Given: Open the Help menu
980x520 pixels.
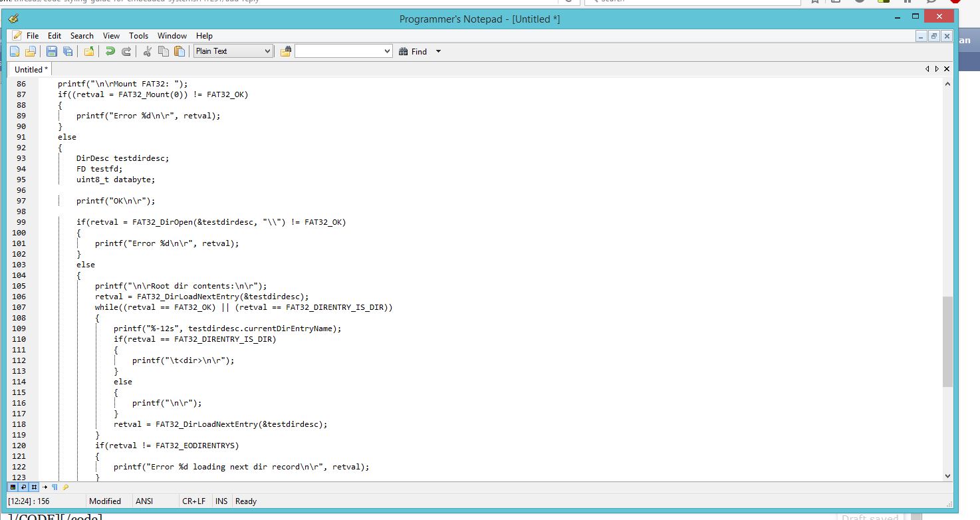Looking at the screenshot, I should (x=205, y=36).
